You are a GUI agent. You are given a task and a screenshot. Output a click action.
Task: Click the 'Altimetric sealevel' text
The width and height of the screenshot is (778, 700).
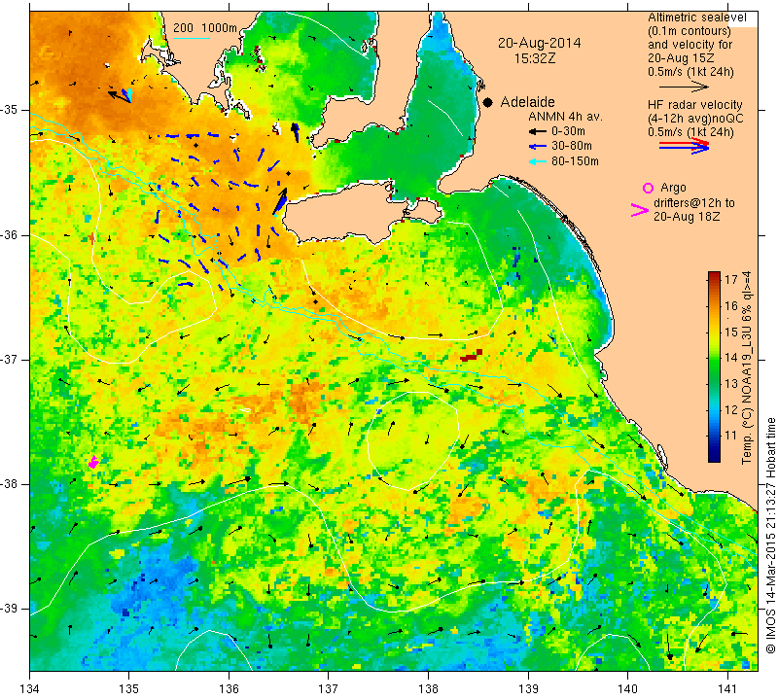[697, 17]
